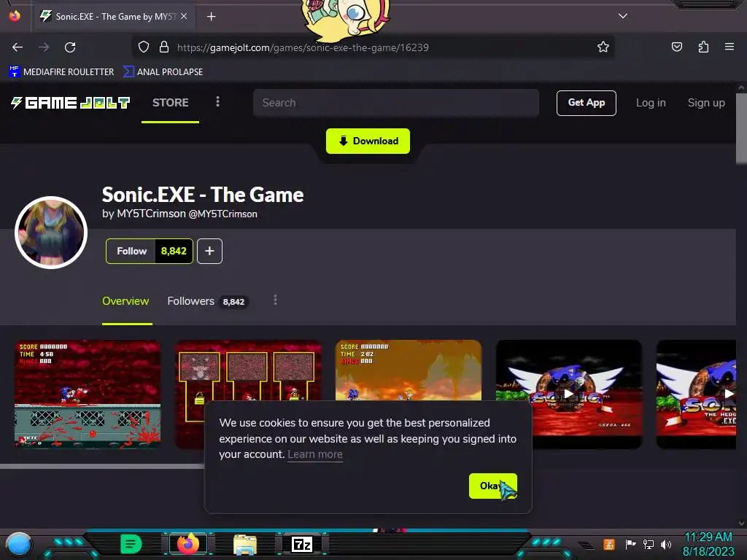This screenshot has width=747, height=560.
Task: Click the orange Java tray icon
Action: [609, 544]
